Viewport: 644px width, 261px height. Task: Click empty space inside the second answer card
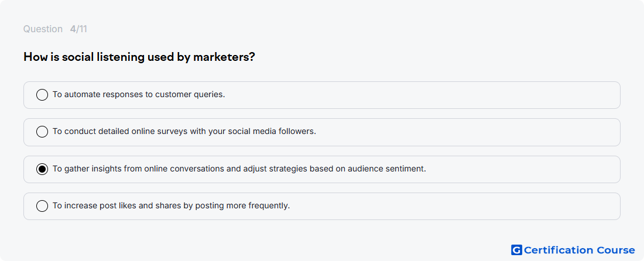click(452, 132)
